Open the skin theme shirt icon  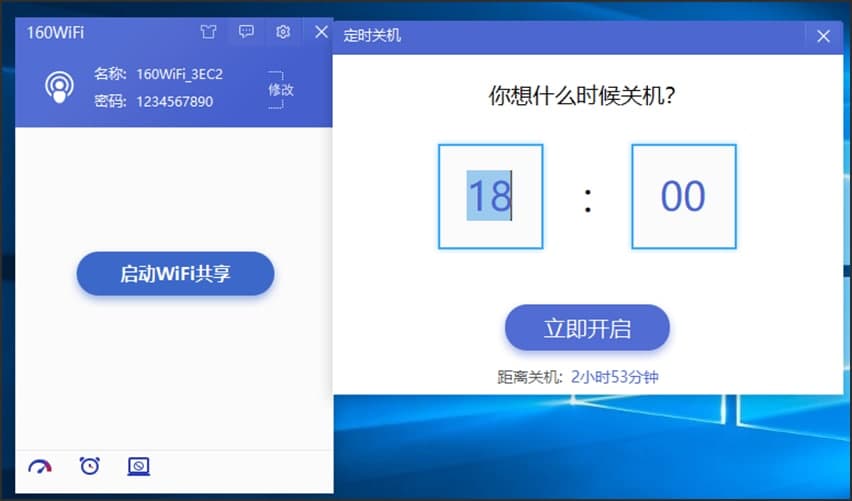point(208,32)
